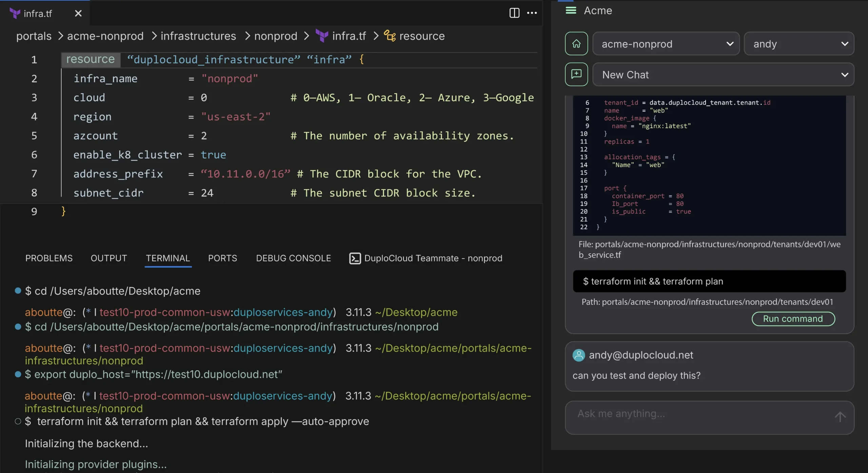Click the send arrow in chat input
Image resolution: width=868 pixels, height=473 pixels.
[840, 417]
